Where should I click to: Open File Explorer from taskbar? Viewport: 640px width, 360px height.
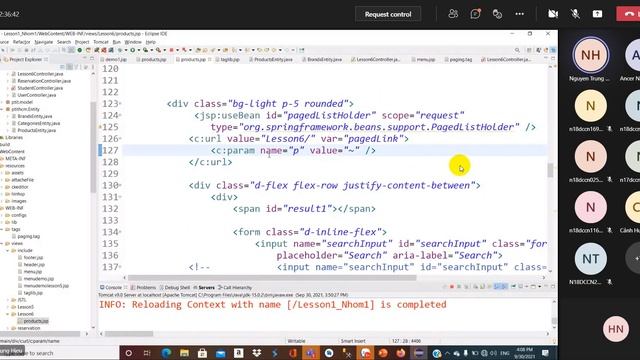(184, 353)
